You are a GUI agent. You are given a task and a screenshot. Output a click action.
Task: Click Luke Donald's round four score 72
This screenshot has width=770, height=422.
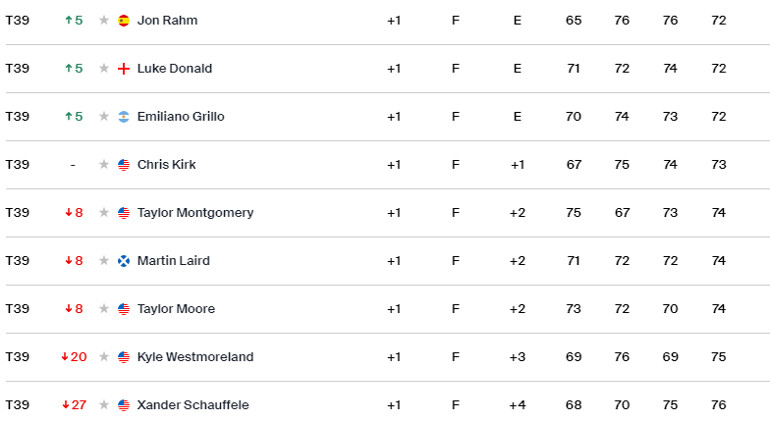point(718,68)
